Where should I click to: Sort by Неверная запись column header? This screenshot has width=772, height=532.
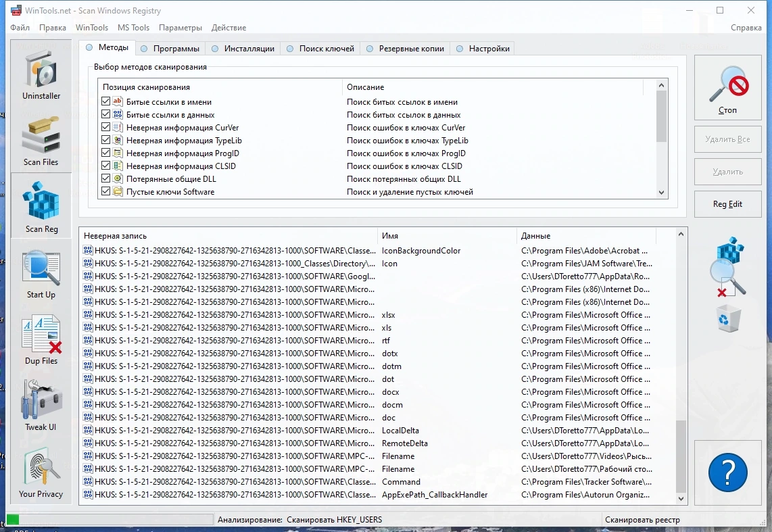228,236
